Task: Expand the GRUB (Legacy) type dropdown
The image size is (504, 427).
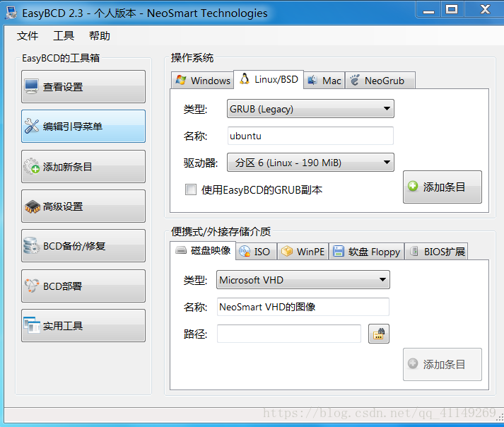Action: [310, 109]
